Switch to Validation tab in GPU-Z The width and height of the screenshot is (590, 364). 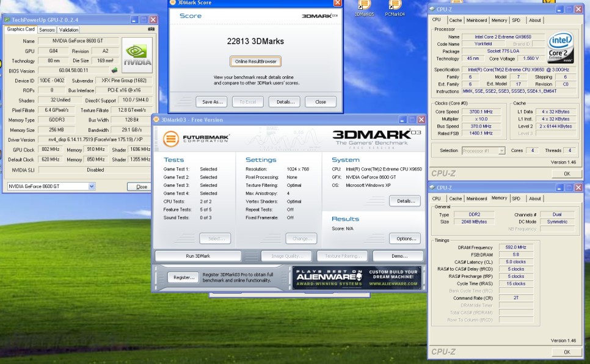(x=68, y=30)
